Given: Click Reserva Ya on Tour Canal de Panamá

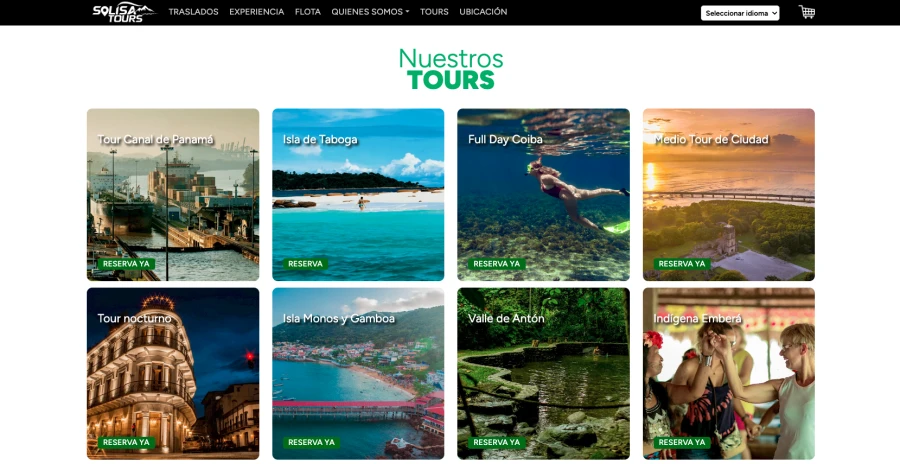Looking at the screenshot, I should point(126,264).
